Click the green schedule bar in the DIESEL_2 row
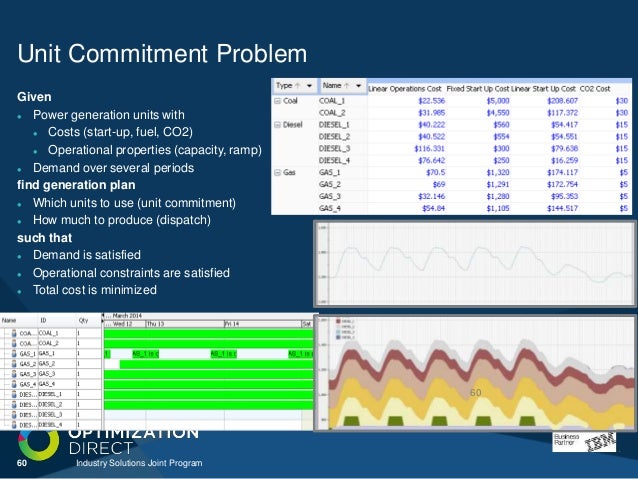The height and width of the screenshot is (479, 638). click(x=209, y=405)
